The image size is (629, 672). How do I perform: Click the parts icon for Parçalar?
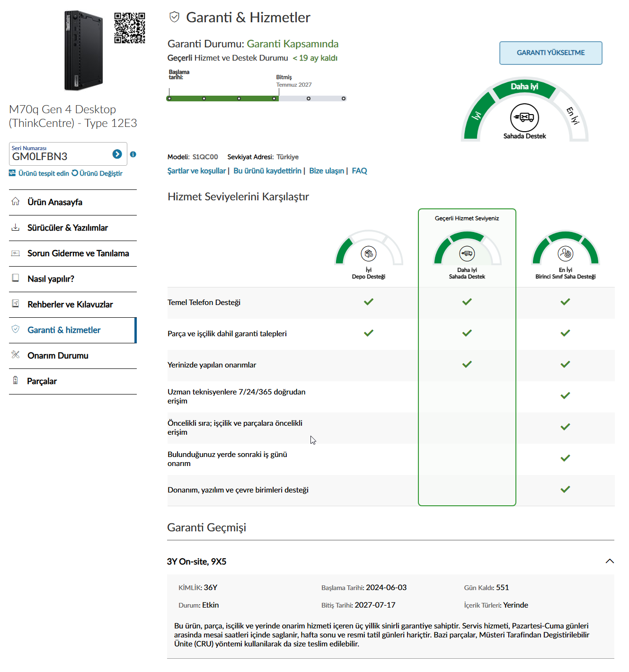(x=16, y=380)
